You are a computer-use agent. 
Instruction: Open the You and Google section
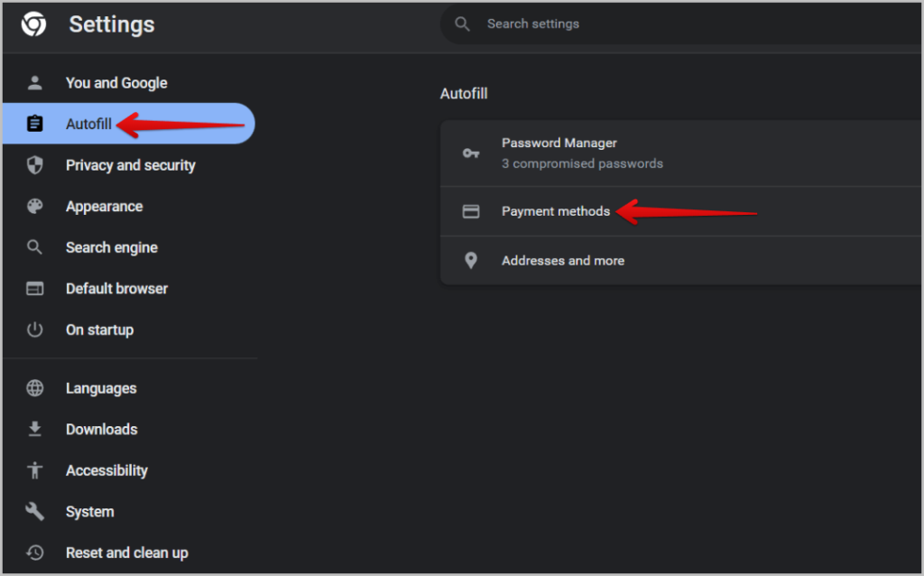click(x=116, y=83)
